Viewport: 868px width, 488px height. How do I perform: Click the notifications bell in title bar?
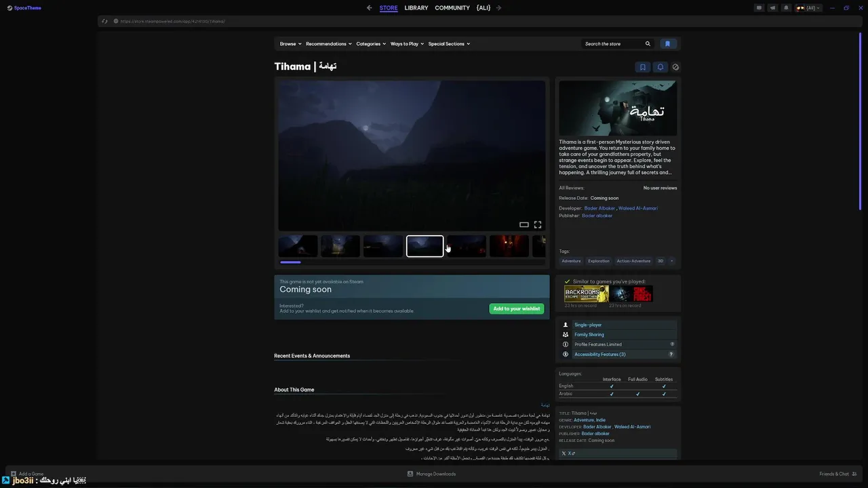click(786, 8)
